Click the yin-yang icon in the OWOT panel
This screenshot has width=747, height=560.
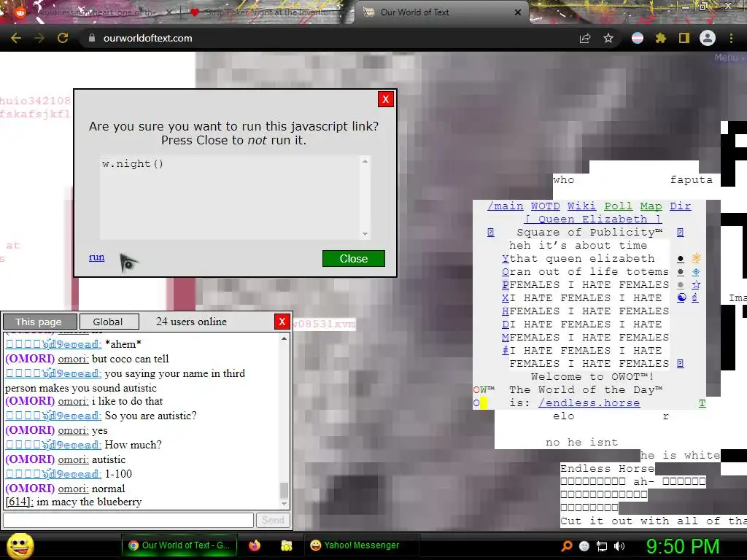point(682,297)
